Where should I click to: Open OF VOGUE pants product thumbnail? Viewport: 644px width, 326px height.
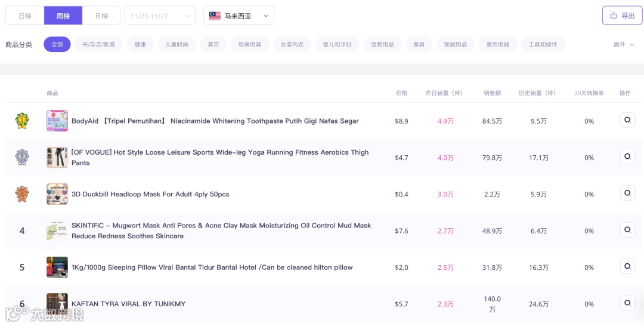click(57, 158)
